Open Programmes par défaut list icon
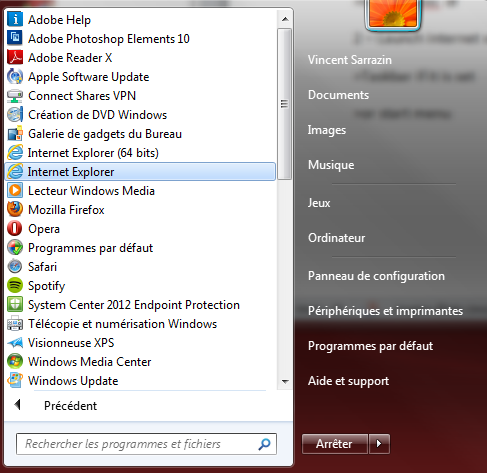 [15, 247]
